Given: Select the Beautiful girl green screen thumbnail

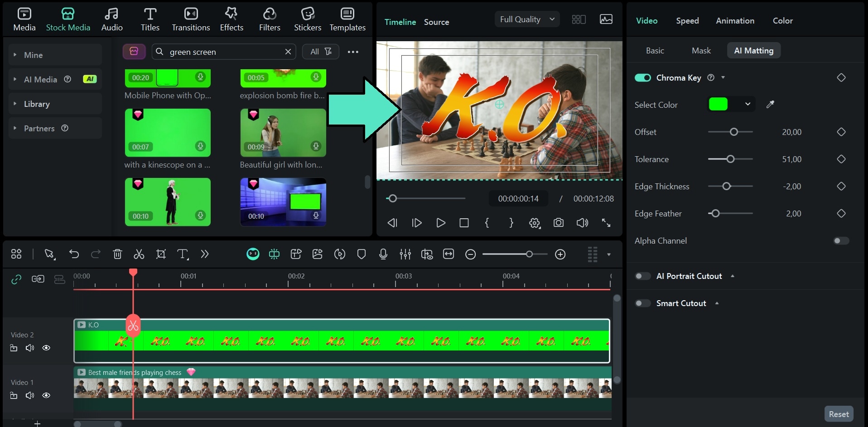Looking at the screenshot, I should point(283,133).
